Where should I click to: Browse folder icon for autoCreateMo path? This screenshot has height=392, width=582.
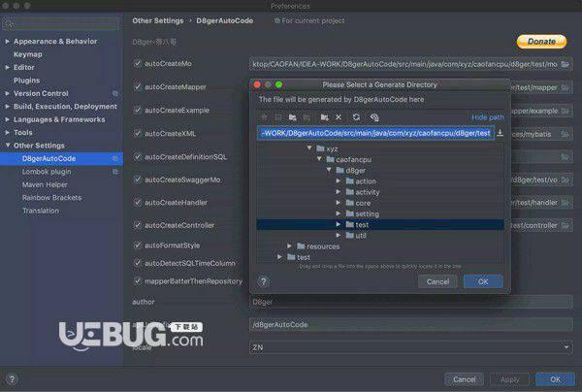tap(565, 64)
